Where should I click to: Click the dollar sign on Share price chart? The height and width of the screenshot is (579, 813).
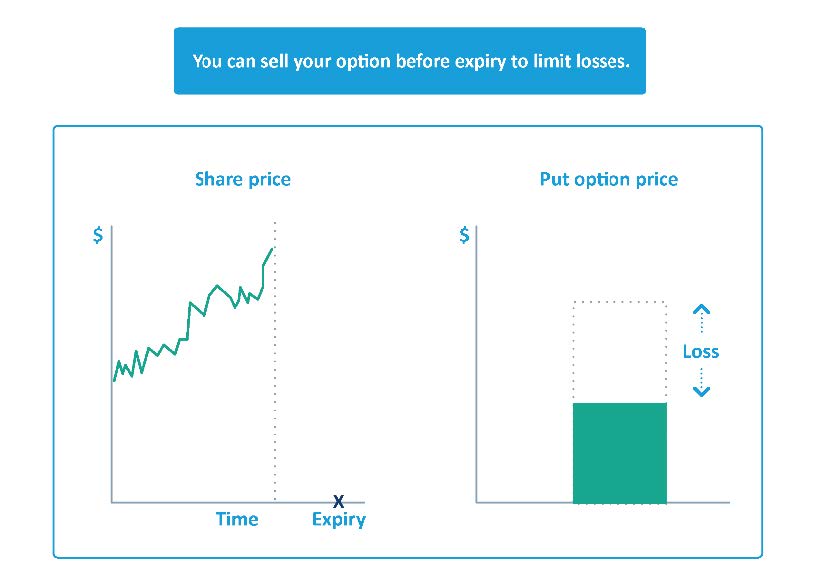click(x=98, y=236)
